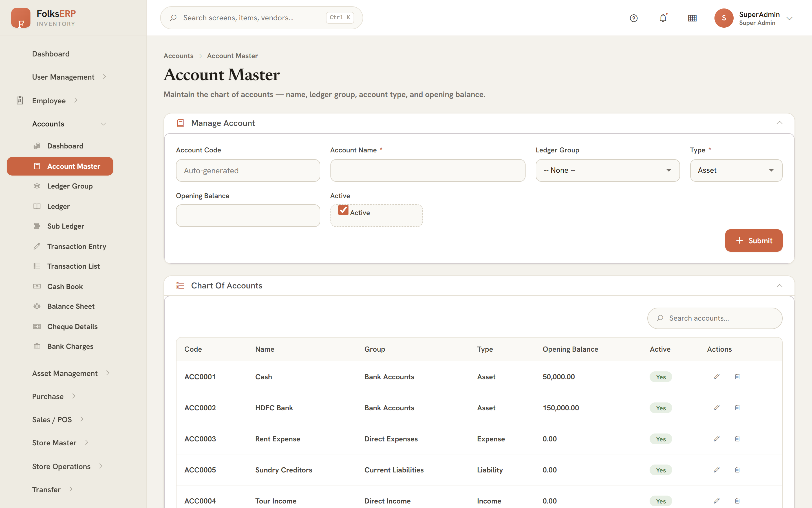Image resolution: width=812 pixels, height=508 pixels.
Task: Select Account Master in sidebar
Action: point(60,166)
